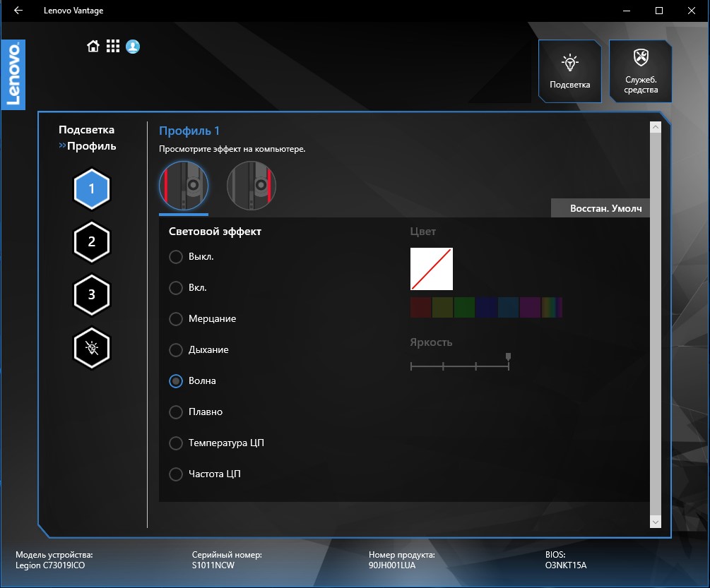
Task: Click the Lenovo logo badge
Action: (13, 75)
